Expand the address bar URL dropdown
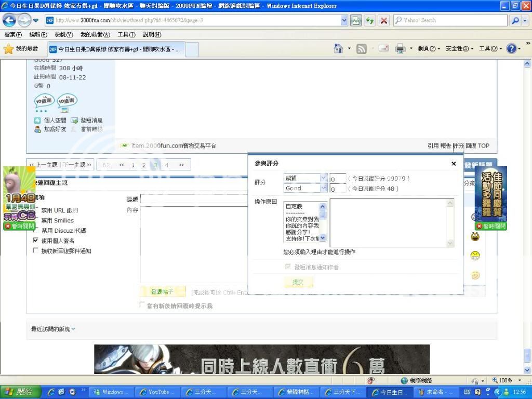 click(x=344, y=20)
